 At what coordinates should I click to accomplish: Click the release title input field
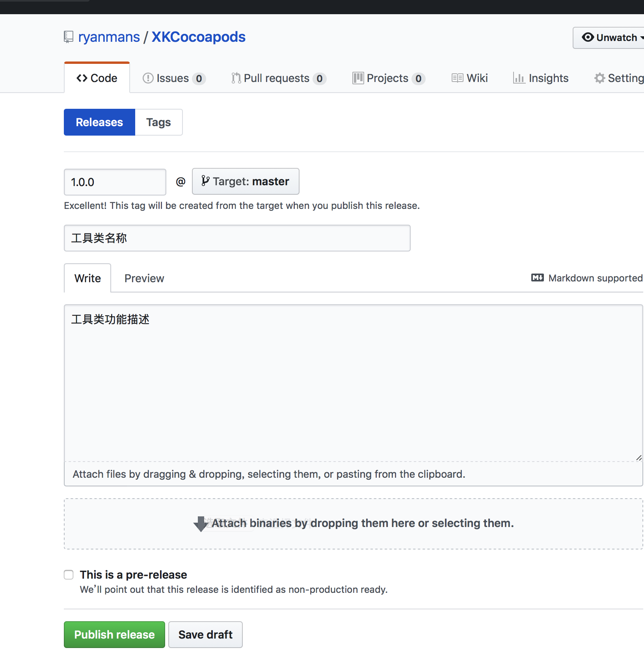tap(237, 238)
